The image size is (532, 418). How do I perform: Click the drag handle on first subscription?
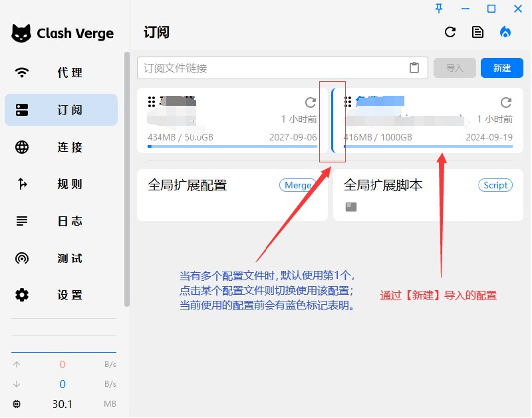pos(152,102)
